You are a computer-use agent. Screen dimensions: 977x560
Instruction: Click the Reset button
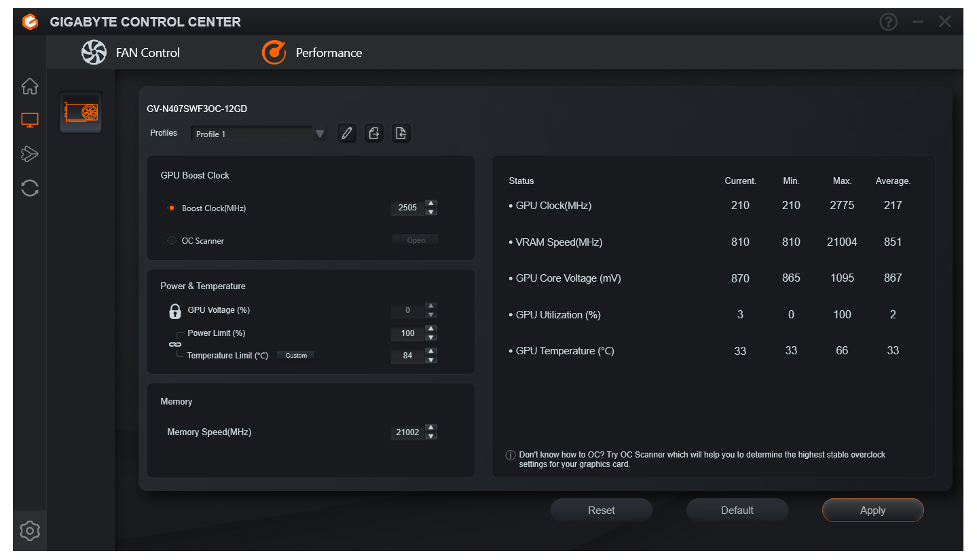602,510
